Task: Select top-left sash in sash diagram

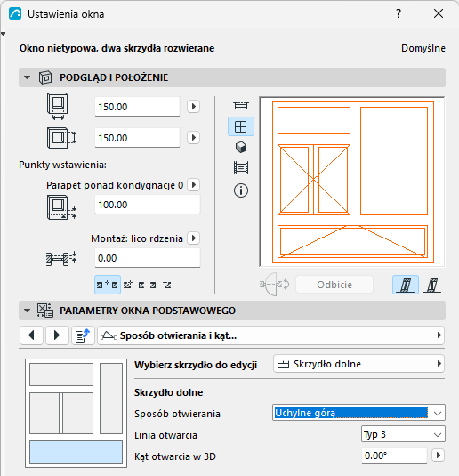Action: click(61, 375)
